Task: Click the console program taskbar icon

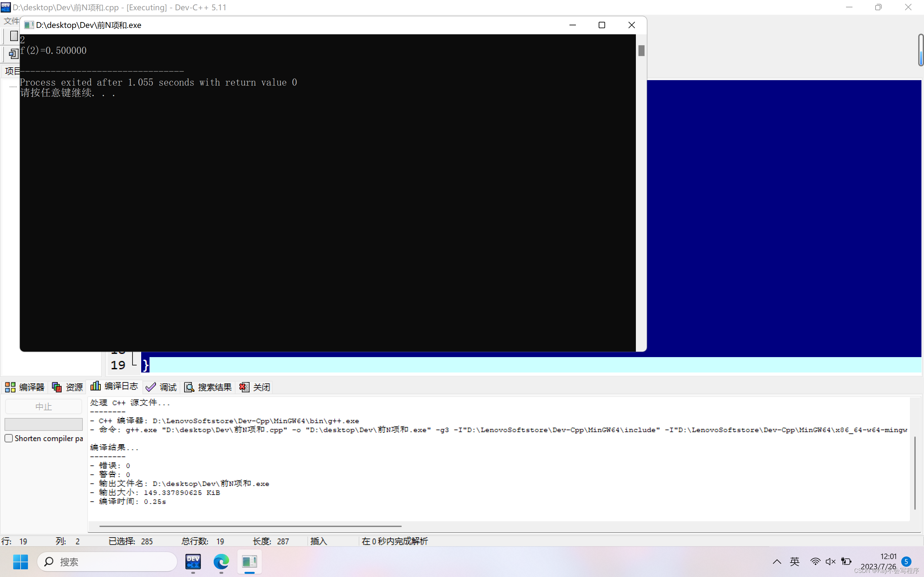Action: coord(249,561)
